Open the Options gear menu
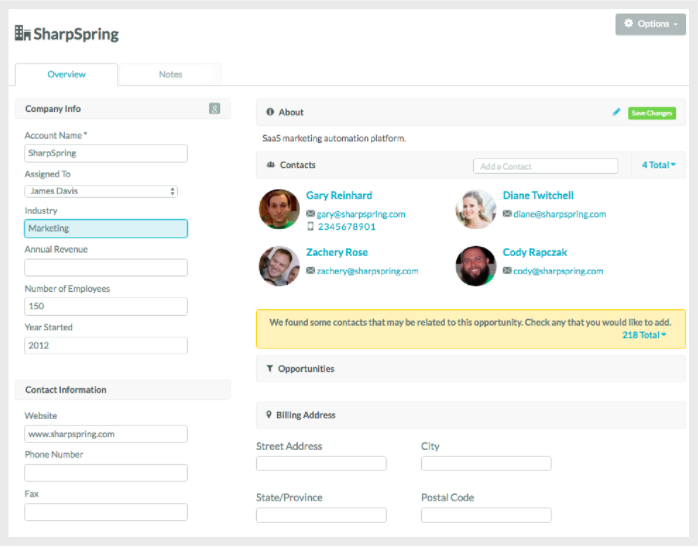This screenshot has height=547, width=698. click(x=650, y=24)
